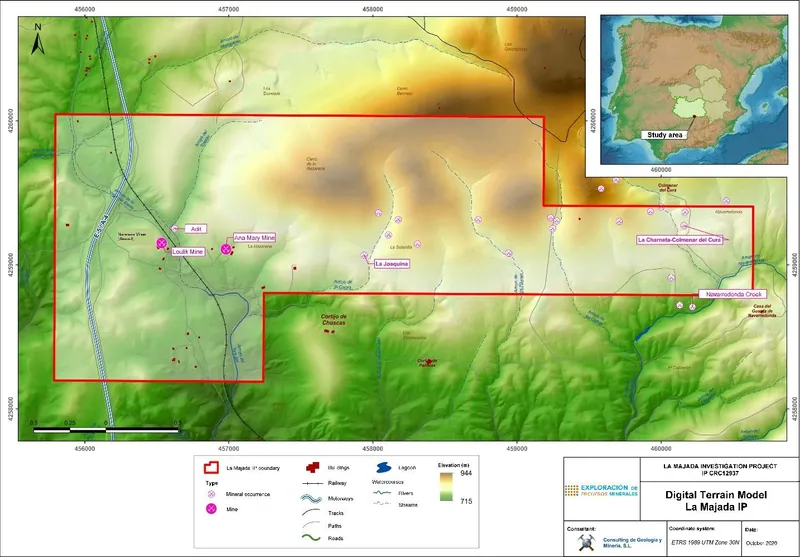Click the Buildings legend red symbol
The height and width of the screenshot is (557, 800).
[x=312, y=468]
